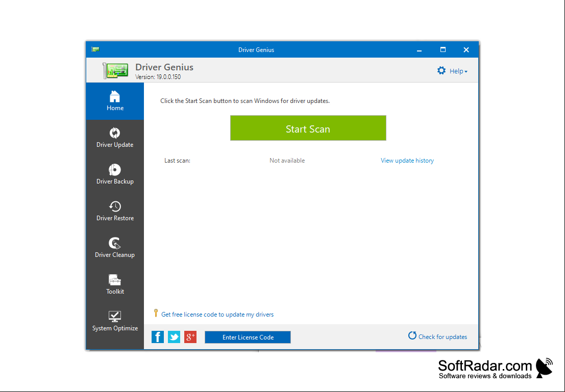
Task: Open the Toolkit section
Action: click(115, 285)
